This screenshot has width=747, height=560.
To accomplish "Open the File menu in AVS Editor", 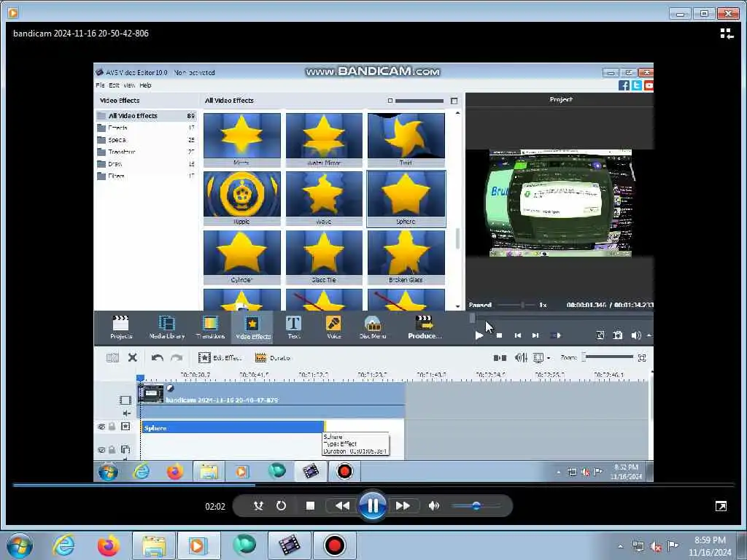I will tap(100, 85).
